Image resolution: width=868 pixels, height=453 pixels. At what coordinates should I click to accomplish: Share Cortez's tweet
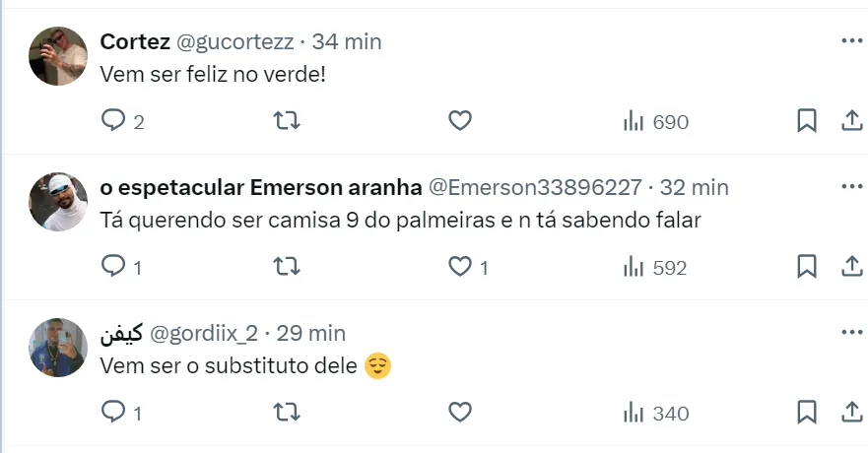[851, 121]
